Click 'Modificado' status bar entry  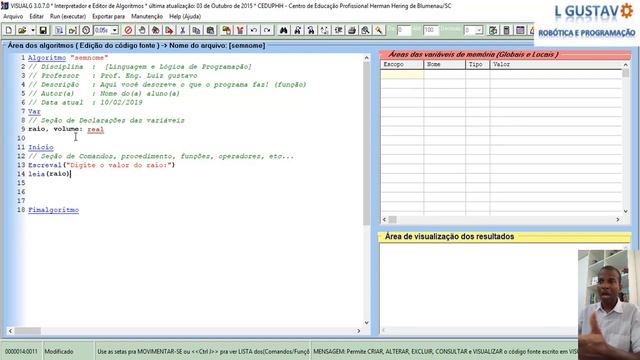[59, 351]
